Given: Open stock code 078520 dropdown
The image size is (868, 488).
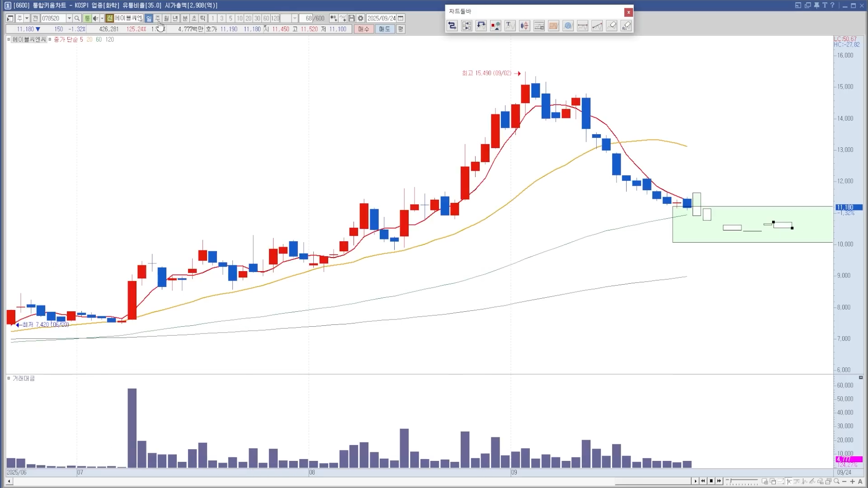Looking at the screenshot, I should pyautogui.click(x=69, y=19).
